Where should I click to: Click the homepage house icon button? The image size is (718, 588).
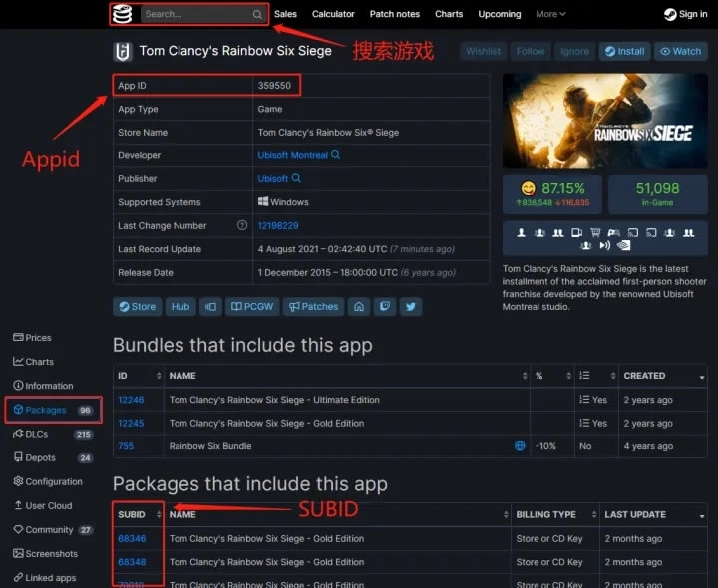coord(359,307)
